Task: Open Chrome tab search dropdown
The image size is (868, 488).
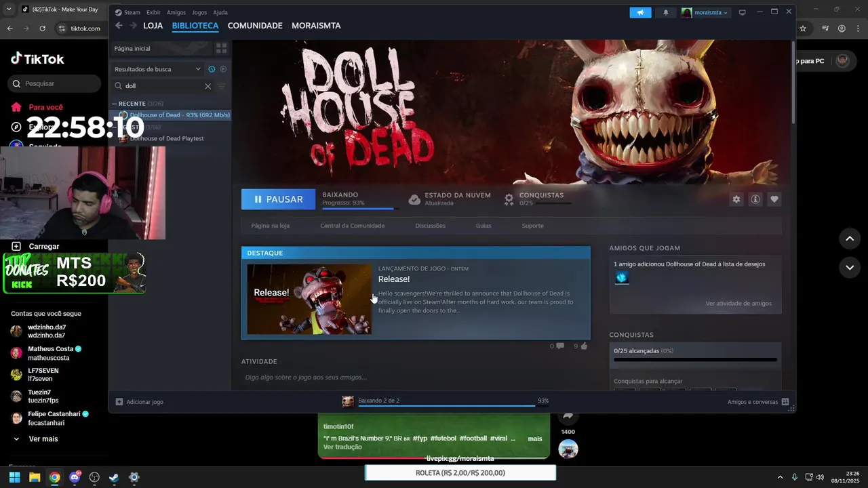Action: pyautogui.click(x=9, y=9)
